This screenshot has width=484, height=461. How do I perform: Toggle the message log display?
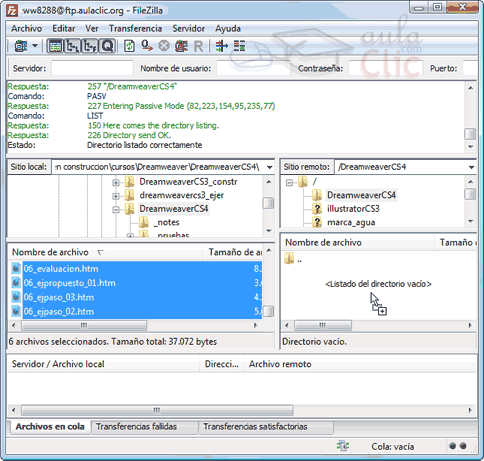tap(55, 46)
